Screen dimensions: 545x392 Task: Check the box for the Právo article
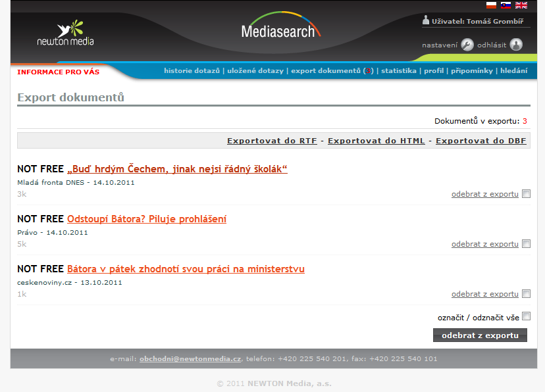pyautogui.click(x=526, y=244)
